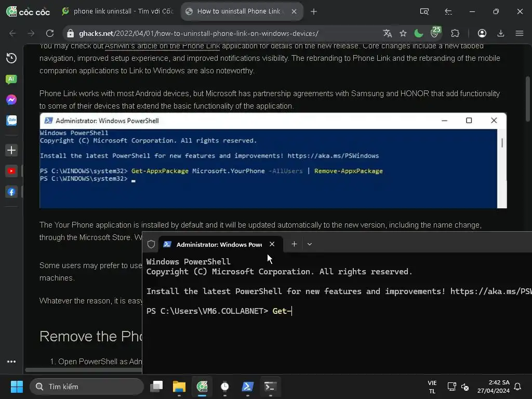The width and height of the screenshot is (532, 399).
Task: Close the 'How to uninstall Phone Link' tab
Action: 294,11
